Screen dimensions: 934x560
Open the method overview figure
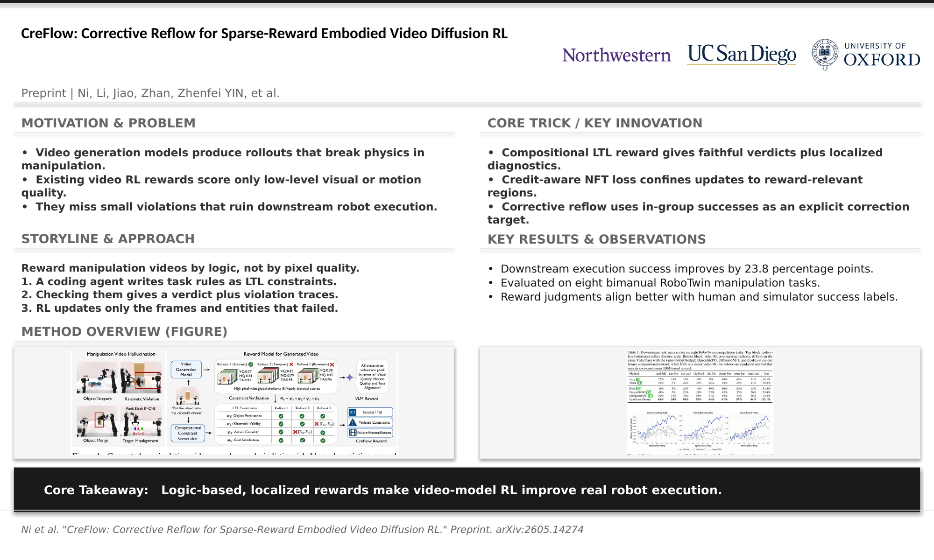(234, 403)
